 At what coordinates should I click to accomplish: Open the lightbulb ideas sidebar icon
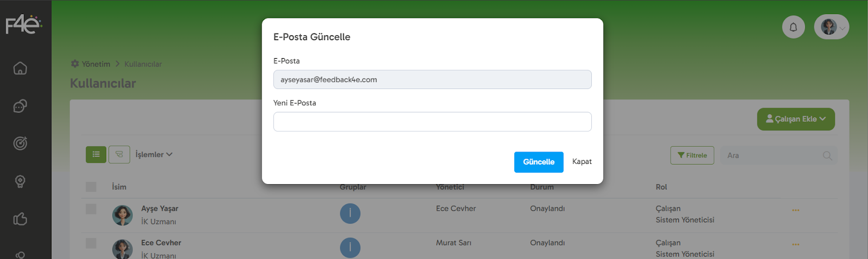click(20, 181)
